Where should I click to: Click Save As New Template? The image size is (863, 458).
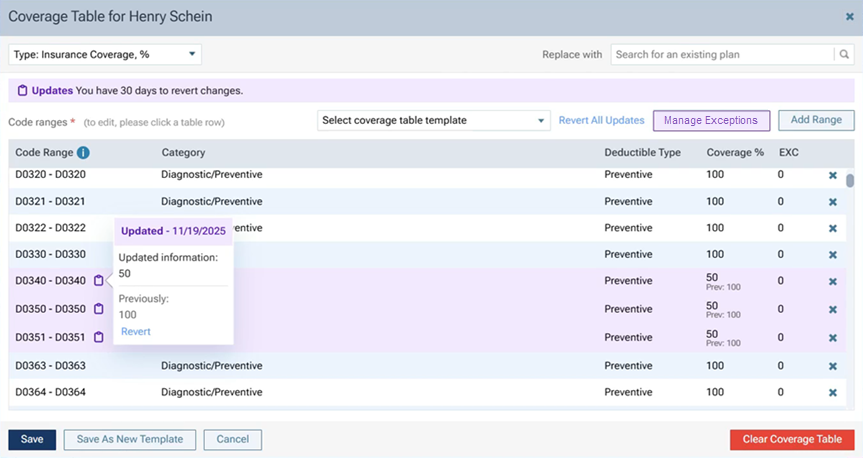click(x=129, y=440)
